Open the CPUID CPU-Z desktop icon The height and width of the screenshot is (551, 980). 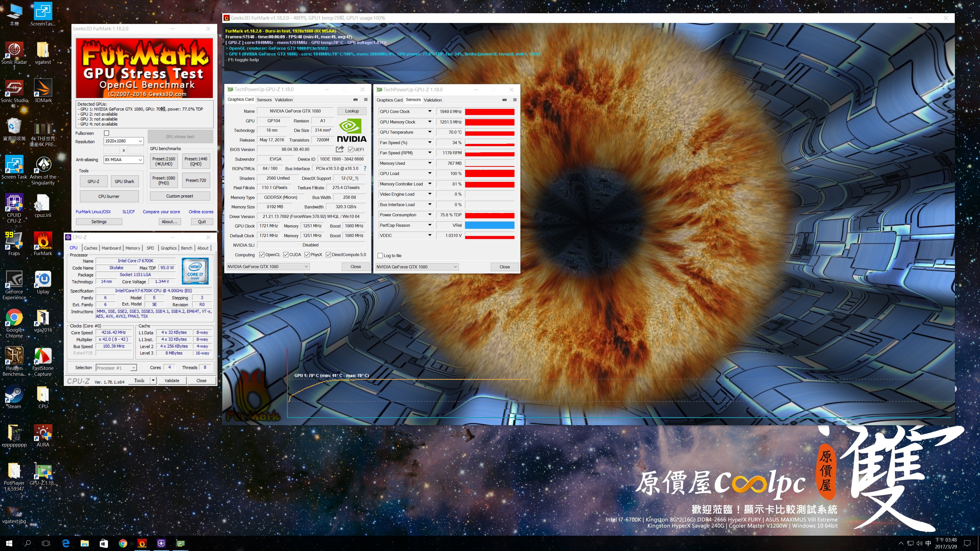pos(14,208)
